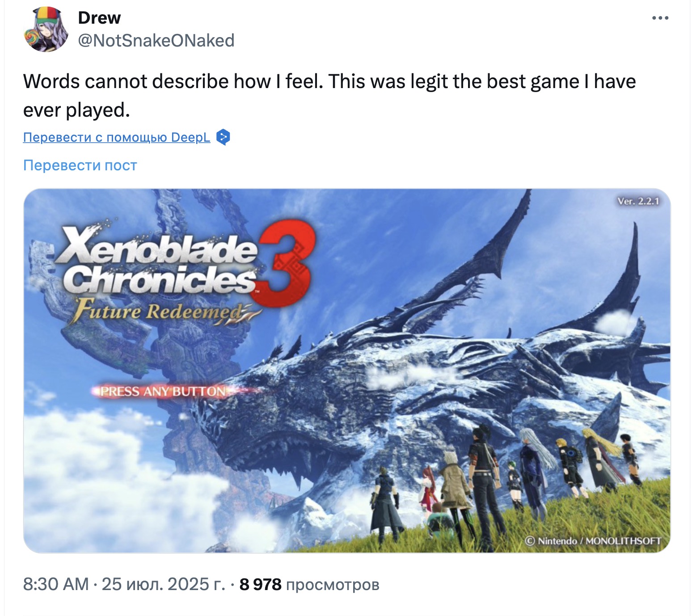Screen dimensions: 692x616
Task: Click the 25 июл. 2025 г. date
Action: 164,584
